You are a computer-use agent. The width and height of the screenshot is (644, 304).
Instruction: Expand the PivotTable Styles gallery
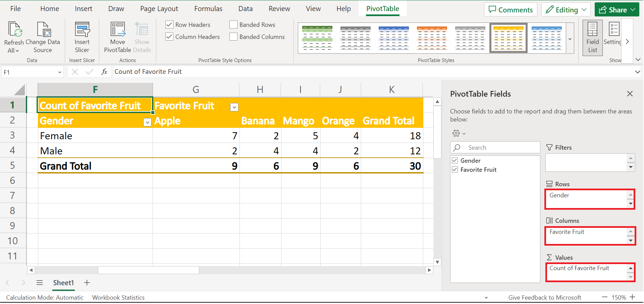570,39
